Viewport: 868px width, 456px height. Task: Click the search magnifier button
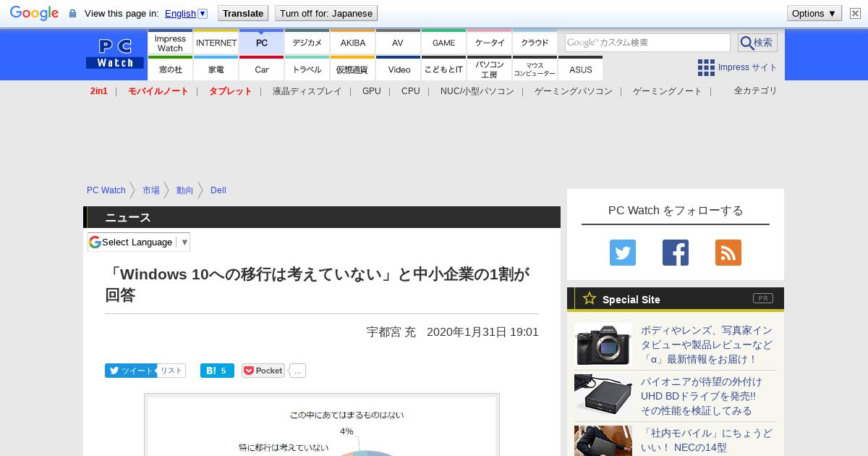click(x=757, y=43)
